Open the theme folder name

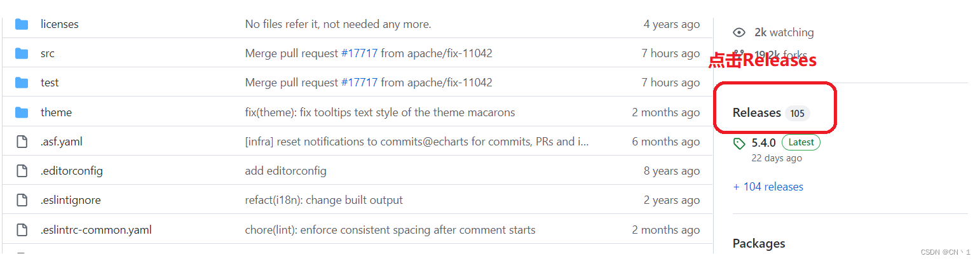click(x=56, y=112)
